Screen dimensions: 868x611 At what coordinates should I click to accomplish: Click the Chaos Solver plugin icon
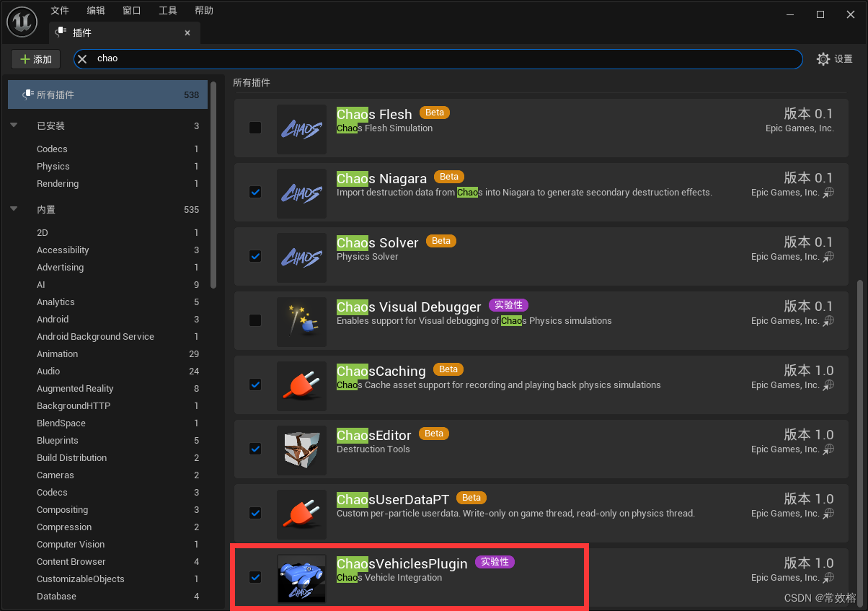point(301,258)
